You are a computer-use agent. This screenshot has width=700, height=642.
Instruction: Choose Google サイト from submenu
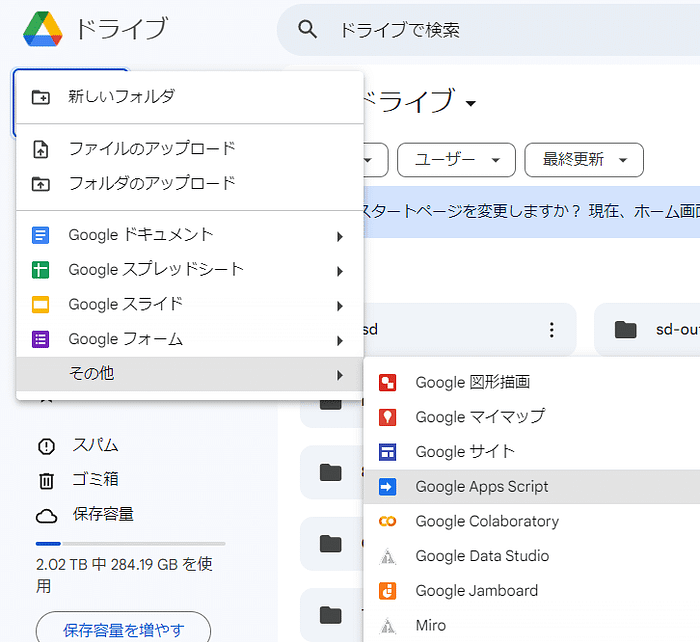pos(532,452)
